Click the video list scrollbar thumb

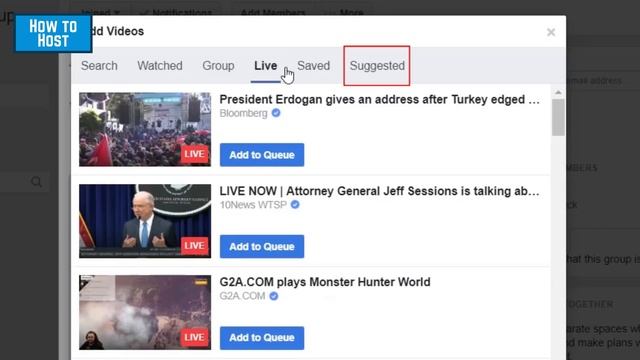click(x=558, y=118)
